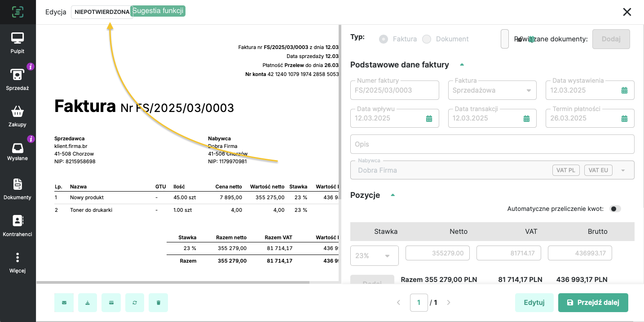Viewport: 644px width, 322px height.
Task: Click the payment card icon button
Action: click(x=111, y=303)
